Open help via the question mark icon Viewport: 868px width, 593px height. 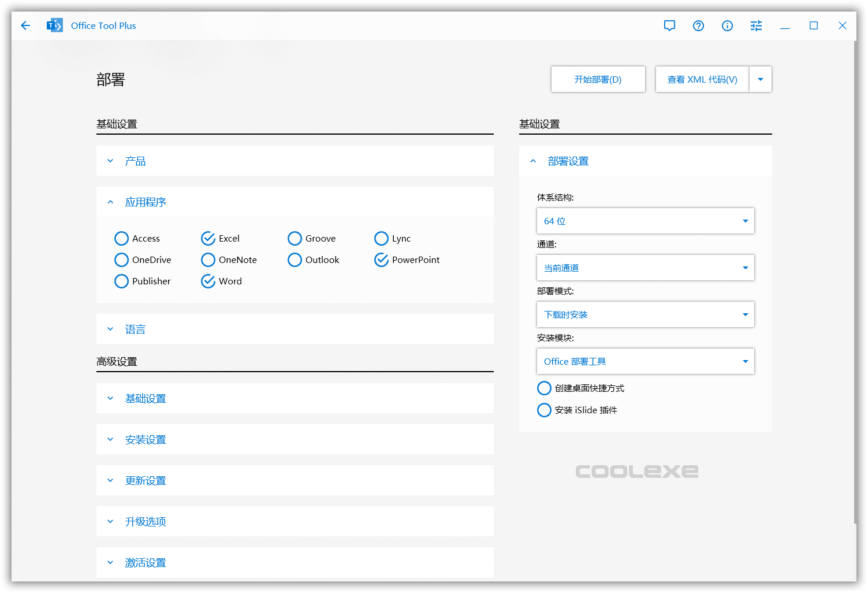pyautogui.click(x=698, y=25)
